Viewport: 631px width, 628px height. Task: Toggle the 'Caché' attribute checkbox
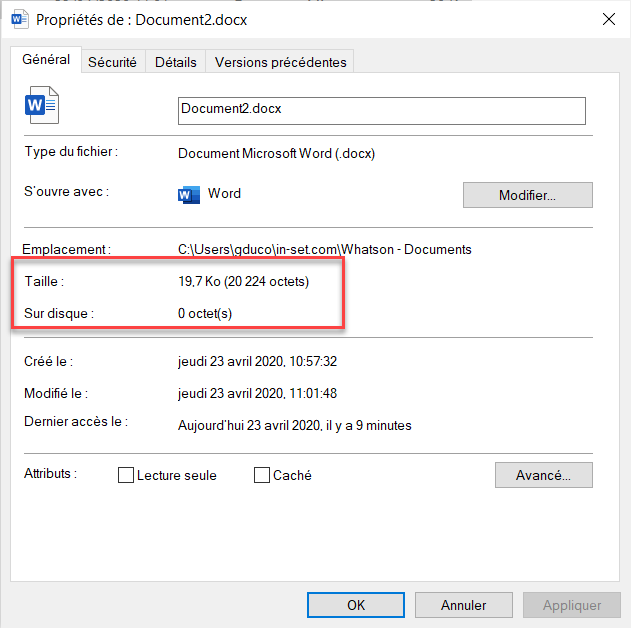[262, 476]
